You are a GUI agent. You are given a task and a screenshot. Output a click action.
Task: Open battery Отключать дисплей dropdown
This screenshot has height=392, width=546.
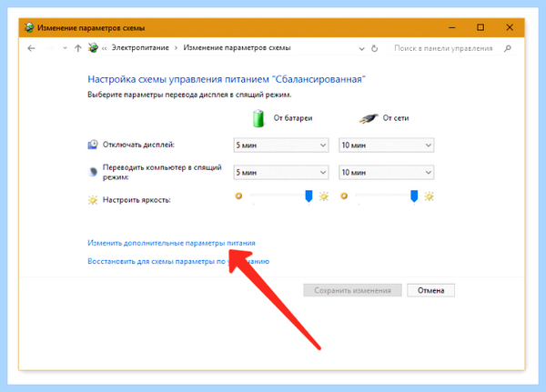coord(281,145)
